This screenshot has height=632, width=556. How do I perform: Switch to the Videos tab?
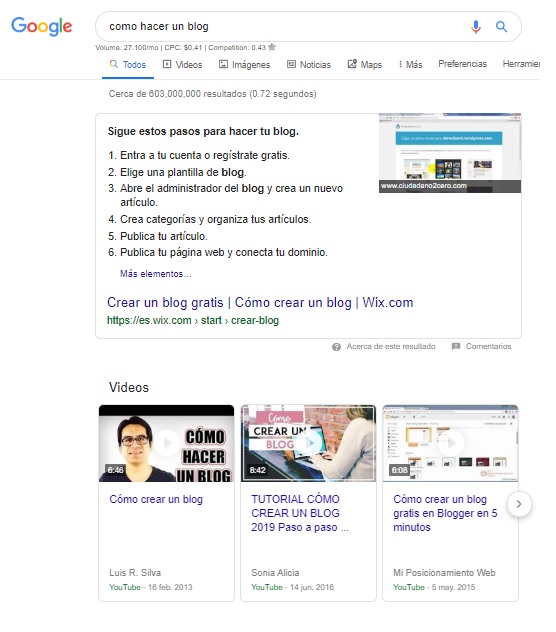(182, 64)
